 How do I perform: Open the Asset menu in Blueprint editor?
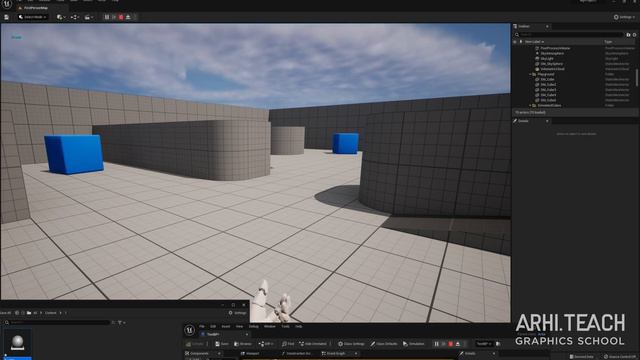pos(226,327)
